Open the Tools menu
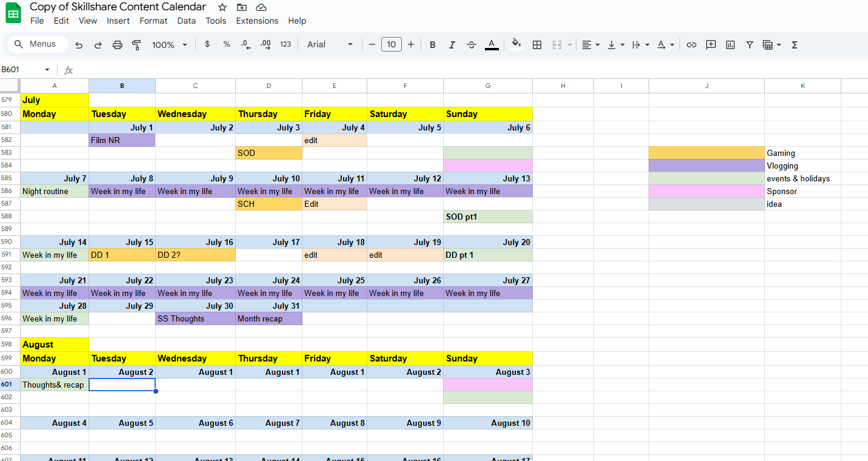Screen dimensions: 868x461 point(216,21)
